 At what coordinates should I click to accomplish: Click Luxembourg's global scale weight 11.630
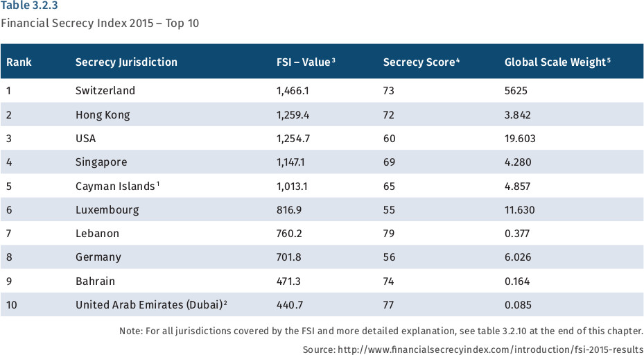519,209
